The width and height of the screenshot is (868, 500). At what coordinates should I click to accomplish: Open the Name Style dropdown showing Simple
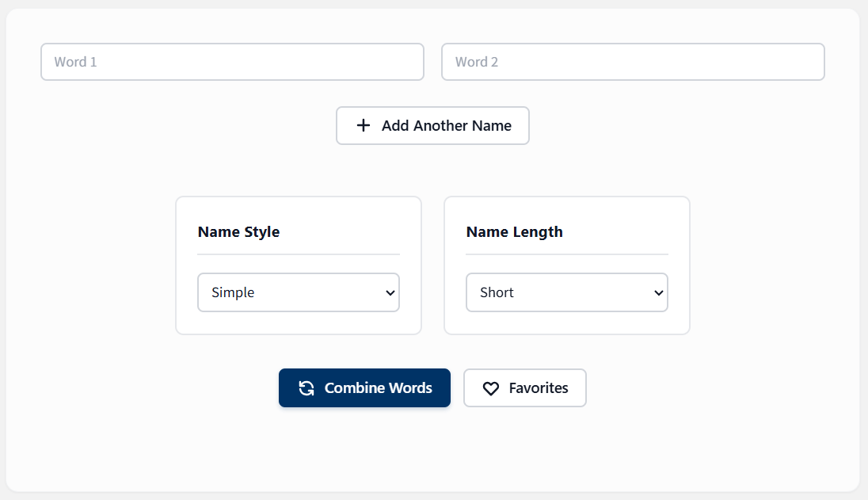(x=299, y=292)
